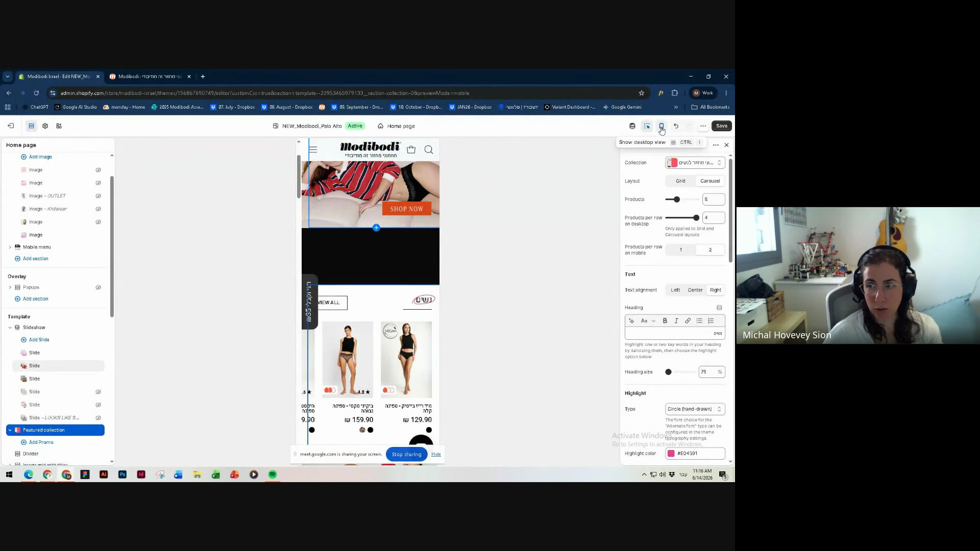Toggle visibility of Slide – LOOKS LIKE S...
The width and height of the screenshot is (980, 551).
98,418
